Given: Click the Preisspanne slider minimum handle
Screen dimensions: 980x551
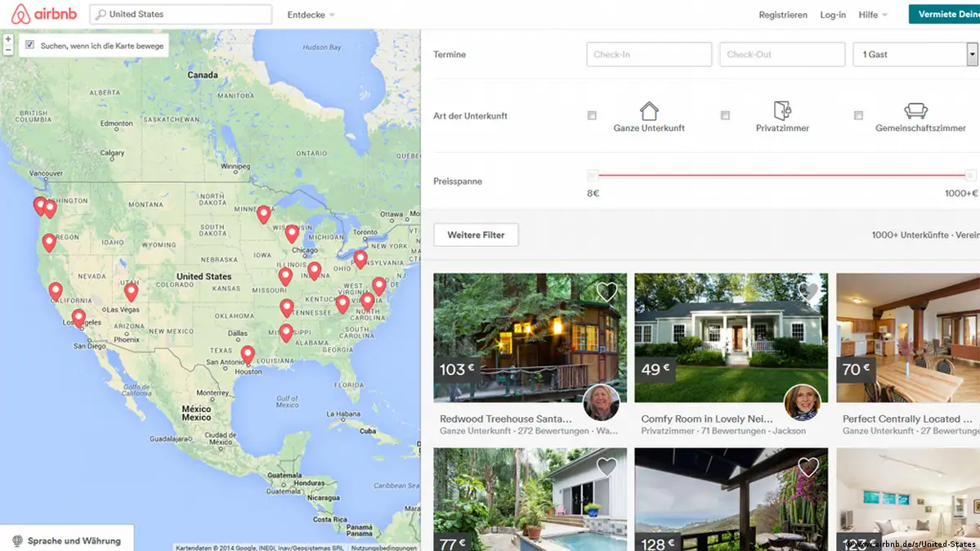Looking at the screenshot, I should pos(593,176).
